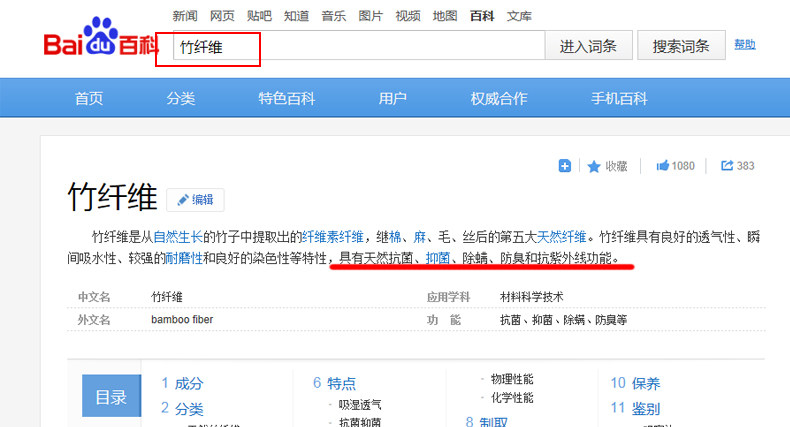Jump to section 11 鉴别

click(x=635, y=408)
